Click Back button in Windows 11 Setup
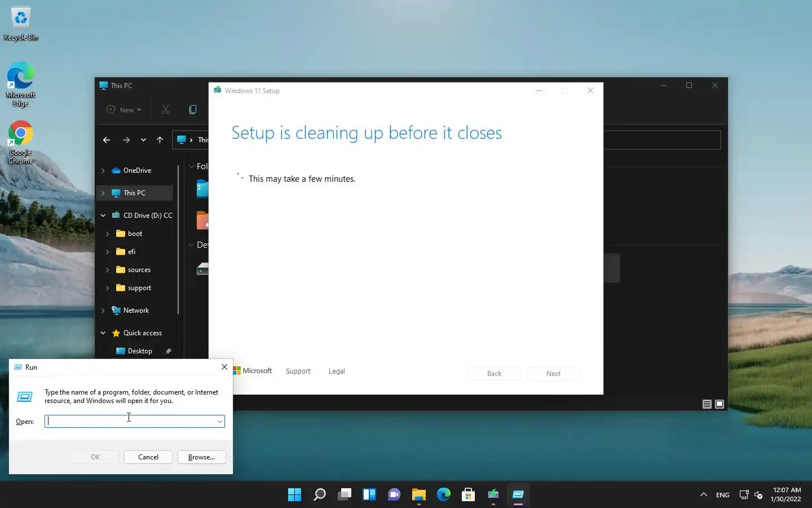 494,374
